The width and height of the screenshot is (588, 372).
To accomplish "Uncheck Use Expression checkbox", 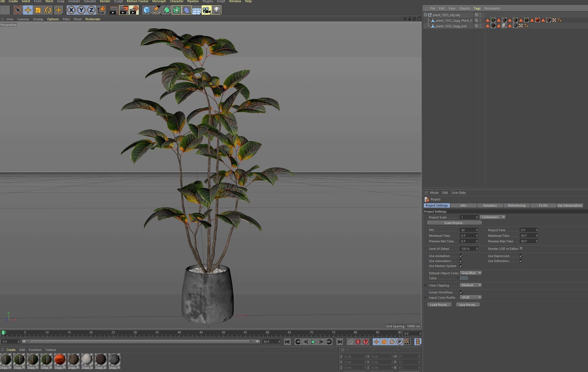I will 521,256.
